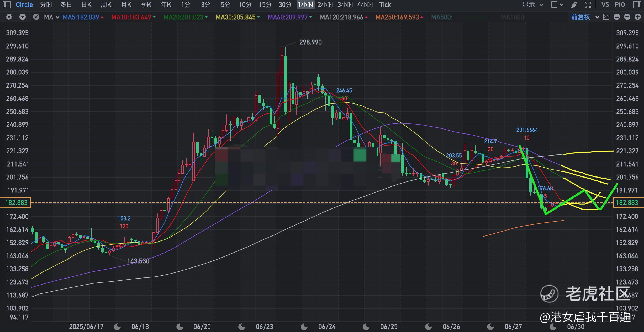This screenshot has width=644, height=332.
Task: Switch to the 多日 multi-day tab
Action: coord(66,5)
